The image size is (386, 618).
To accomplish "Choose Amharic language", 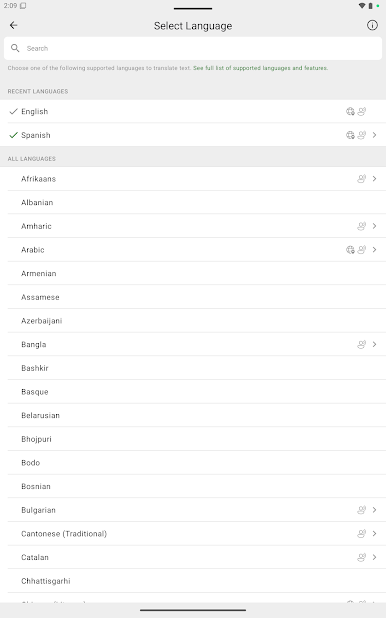I will pyautogui.click(x=193, y=226).
